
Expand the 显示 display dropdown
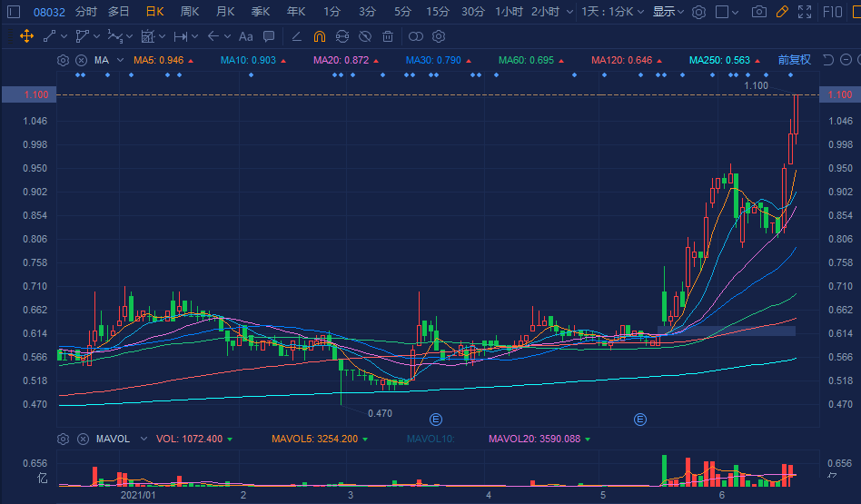click(x=668, y=12)
